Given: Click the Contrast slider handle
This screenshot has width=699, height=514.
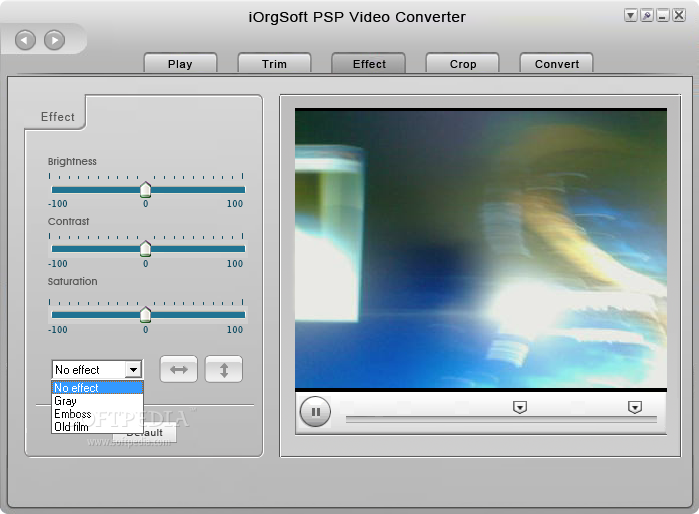Looking at the screenshot, I should click(145, 249).
